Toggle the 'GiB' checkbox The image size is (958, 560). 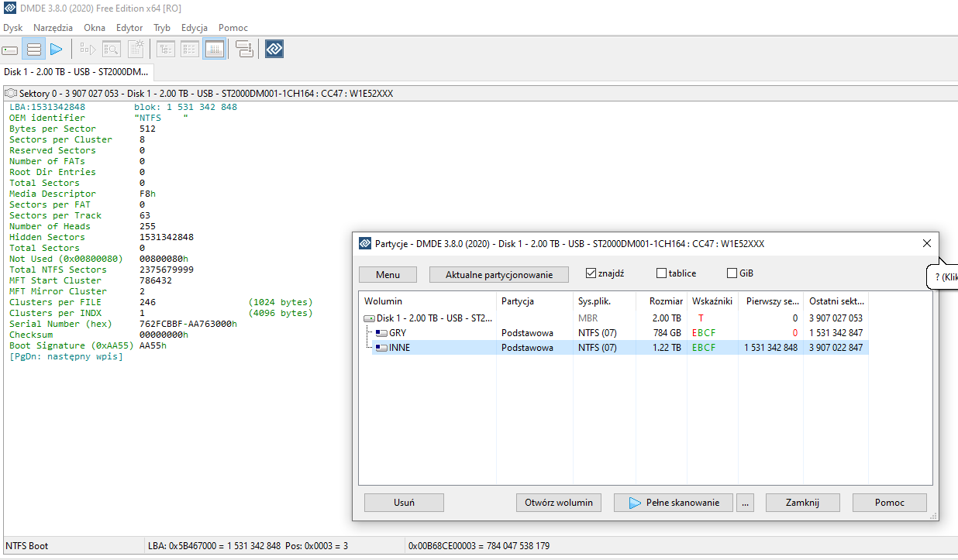[x=732, y=273]
